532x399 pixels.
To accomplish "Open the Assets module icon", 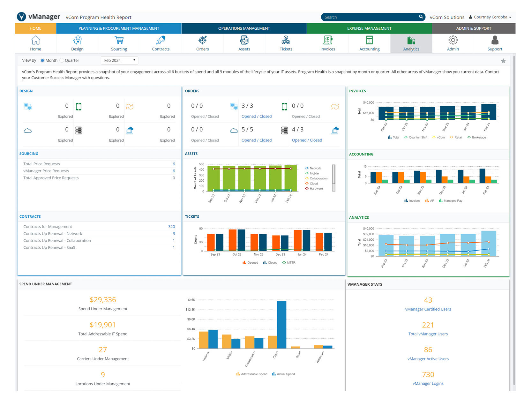I will (x=244, y=41).
